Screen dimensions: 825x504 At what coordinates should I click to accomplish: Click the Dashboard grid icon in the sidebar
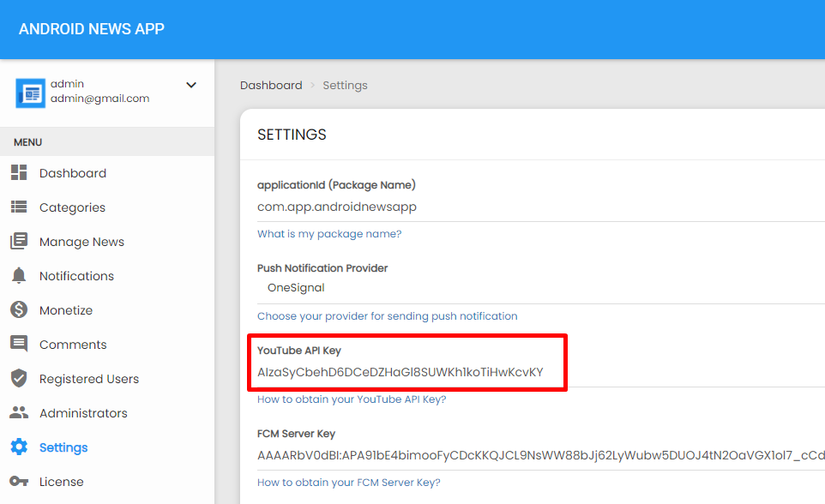19,172
